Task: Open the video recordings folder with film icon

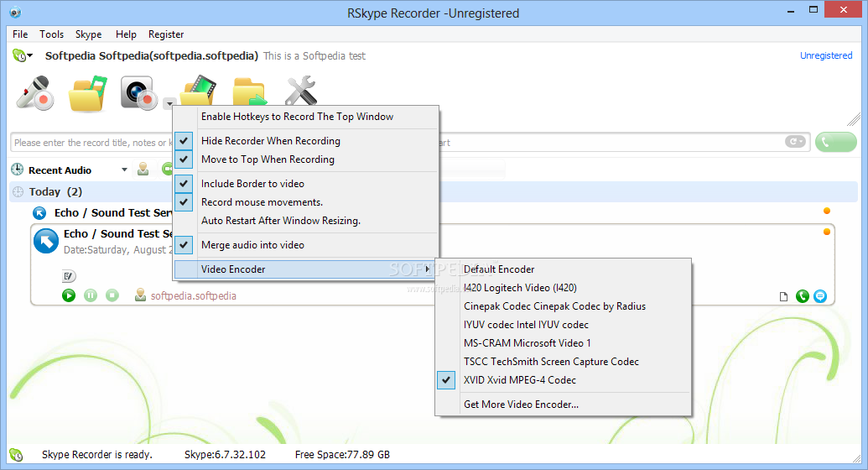Action: tap(199, 90)
